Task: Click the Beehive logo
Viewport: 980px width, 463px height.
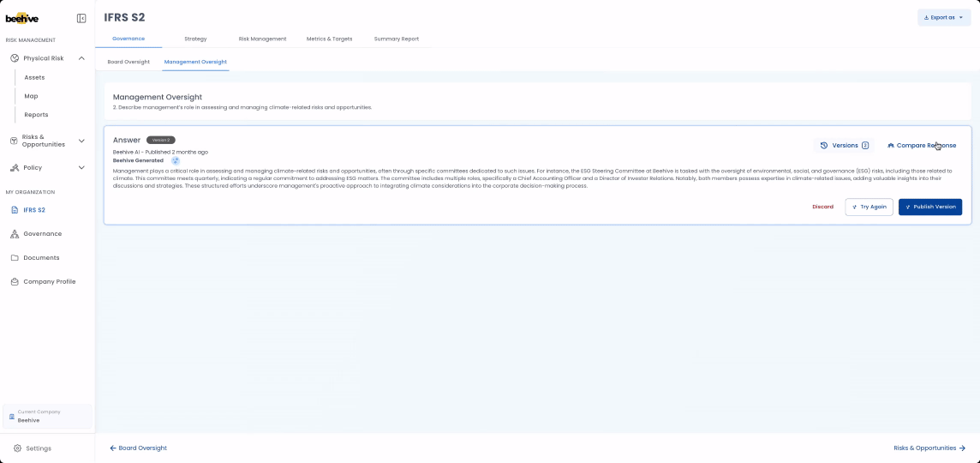Action: pos(22,18)
